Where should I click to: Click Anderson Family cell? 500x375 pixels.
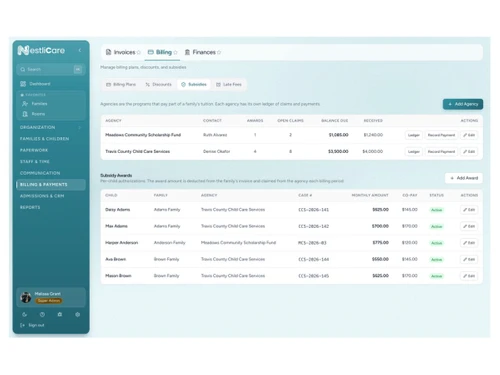169,243
